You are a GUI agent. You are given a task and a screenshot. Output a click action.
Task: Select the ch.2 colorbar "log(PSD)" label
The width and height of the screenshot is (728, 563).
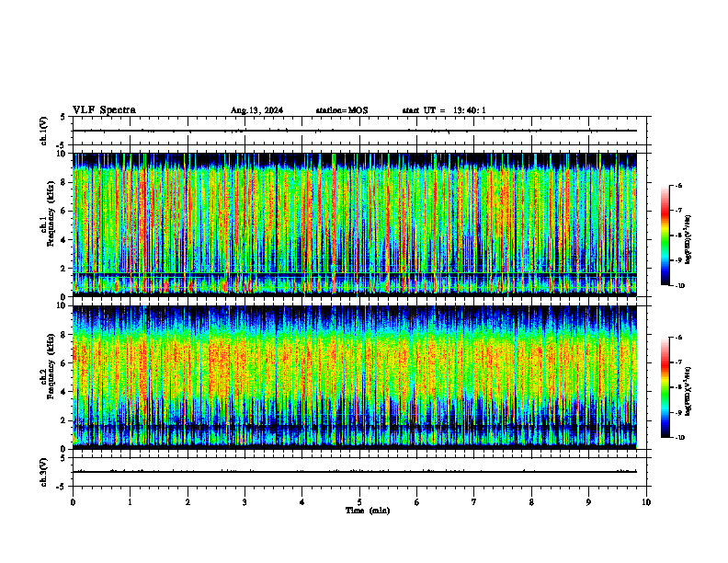pos(688,392)
